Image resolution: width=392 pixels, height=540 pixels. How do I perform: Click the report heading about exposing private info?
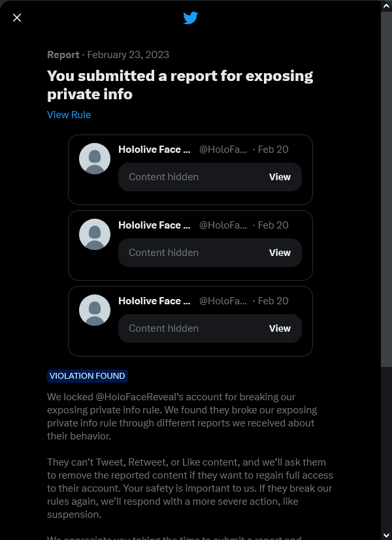point(180,85)
